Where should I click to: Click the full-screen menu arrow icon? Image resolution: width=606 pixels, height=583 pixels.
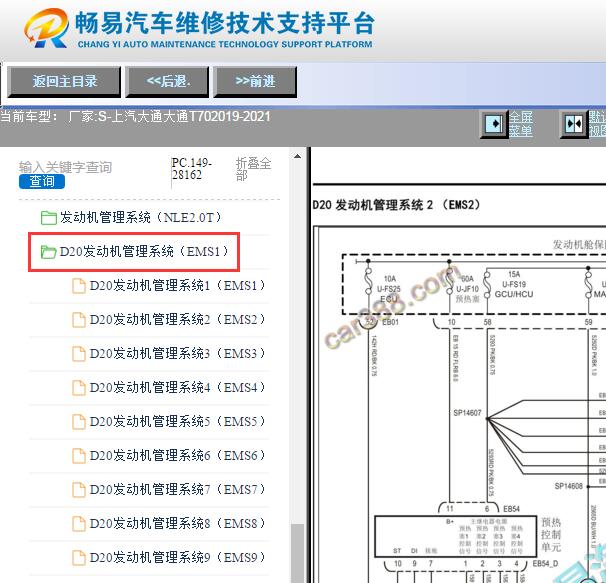point(494,124)
